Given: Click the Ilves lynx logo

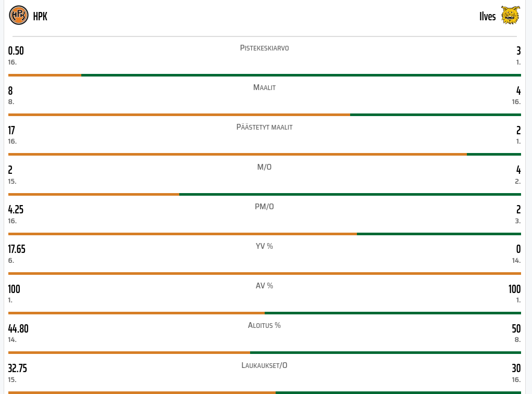Looking at the screenshot, I should point(510,16).
